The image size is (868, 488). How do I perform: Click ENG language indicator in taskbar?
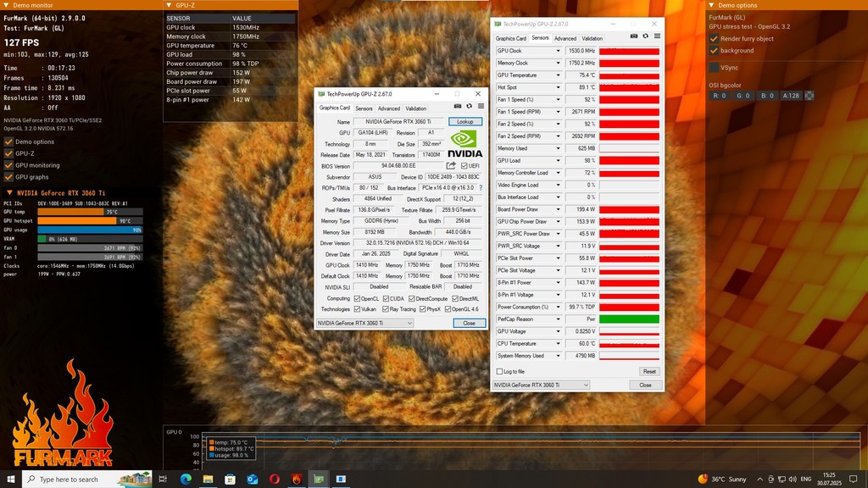[x=806, y=480]
